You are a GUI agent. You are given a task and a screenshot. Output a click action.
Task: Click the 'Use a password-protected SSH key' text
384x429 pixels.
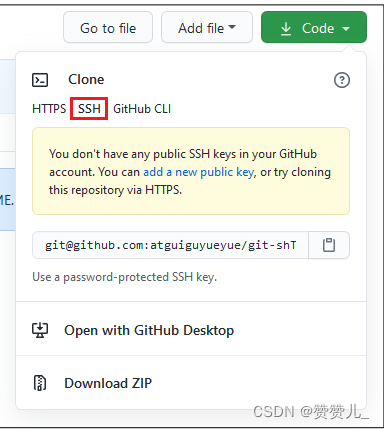coord(125,277)
